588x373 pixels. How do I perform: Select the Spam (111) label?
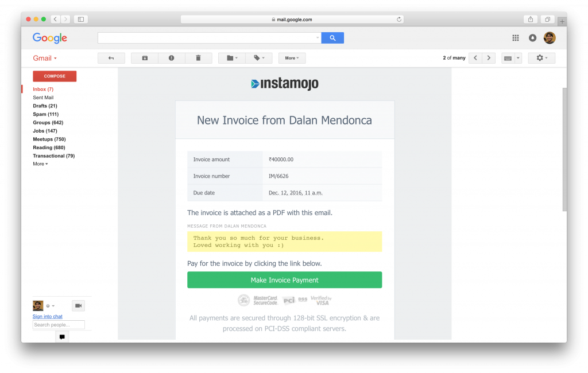coord(45,114)
